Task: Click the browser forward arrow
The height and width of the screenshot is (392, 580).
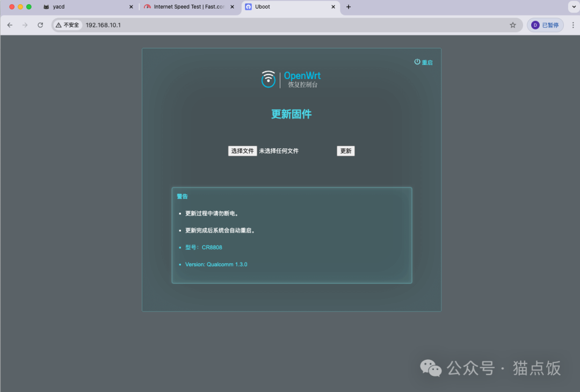Action: (25, 25)
